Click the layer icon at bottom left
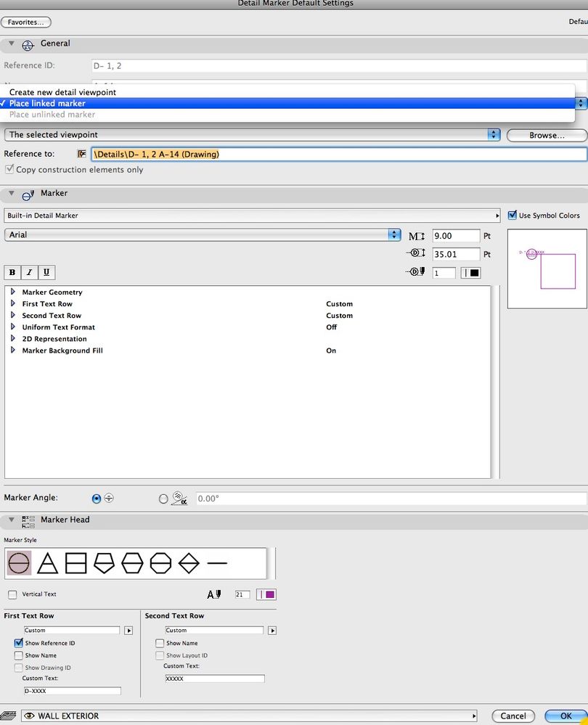This screenshot has height=725, width=588. 8,716
